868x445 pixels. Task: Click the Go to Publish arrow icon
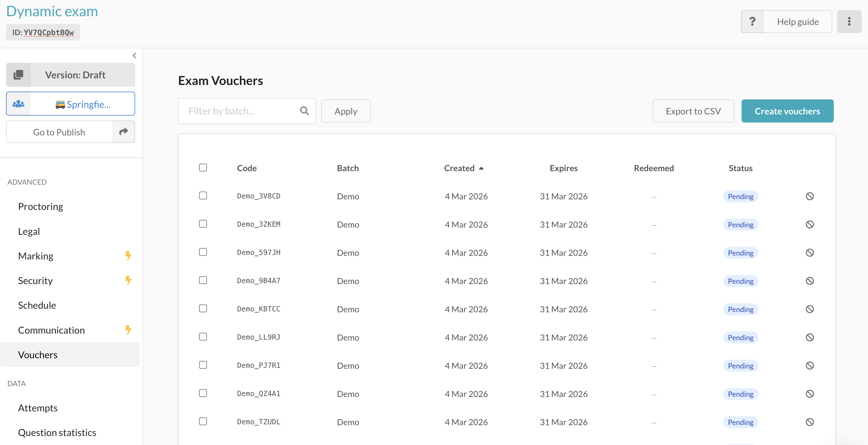123,132
